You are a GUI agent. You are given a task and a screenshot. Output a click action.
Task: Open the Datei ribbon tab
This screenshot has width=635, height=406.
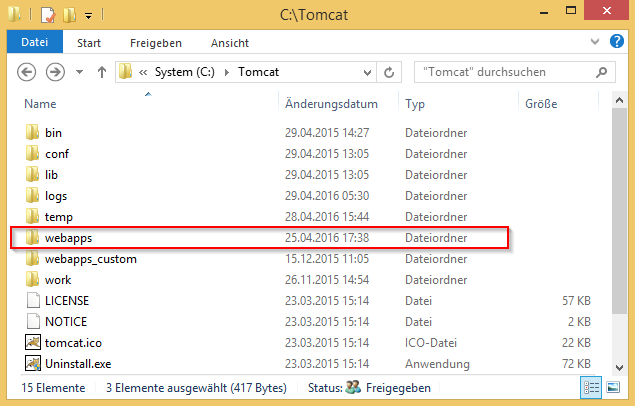pos(35,42)
